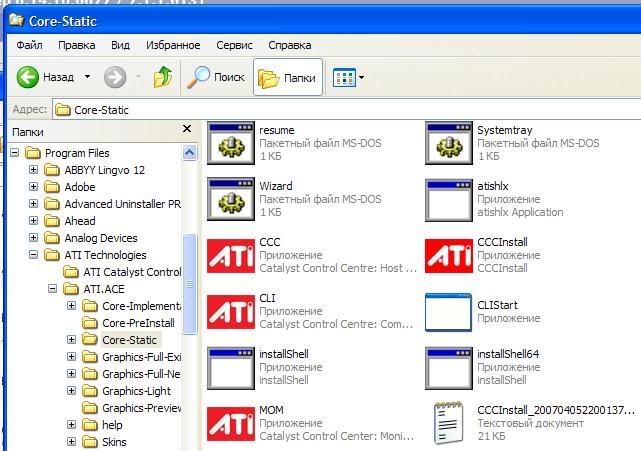Screen dimensions: 641x451
Task: Collapse the Program Files tree node
Action: tap(15, 153)
